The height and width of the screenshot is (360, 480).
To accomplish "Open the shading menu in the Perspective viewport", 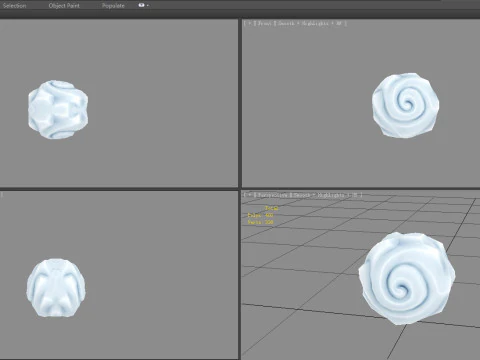I will pyautogui.click(x=326, y=195).
